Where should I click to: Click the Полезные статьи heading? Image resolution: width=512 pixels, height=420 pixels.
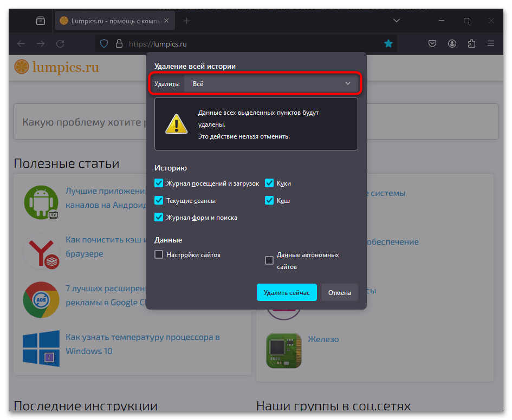coord(67,163)
